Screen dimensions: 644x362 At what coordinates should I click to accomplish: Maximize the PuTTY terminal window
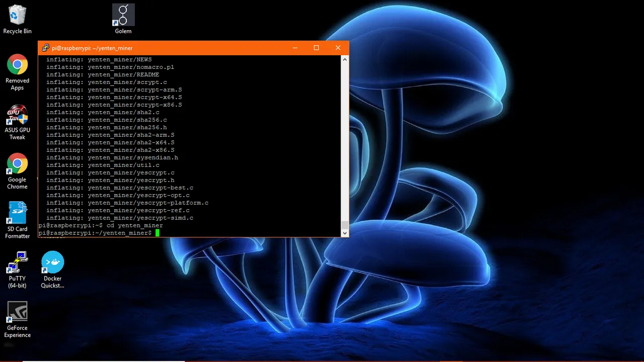(316, 48)
